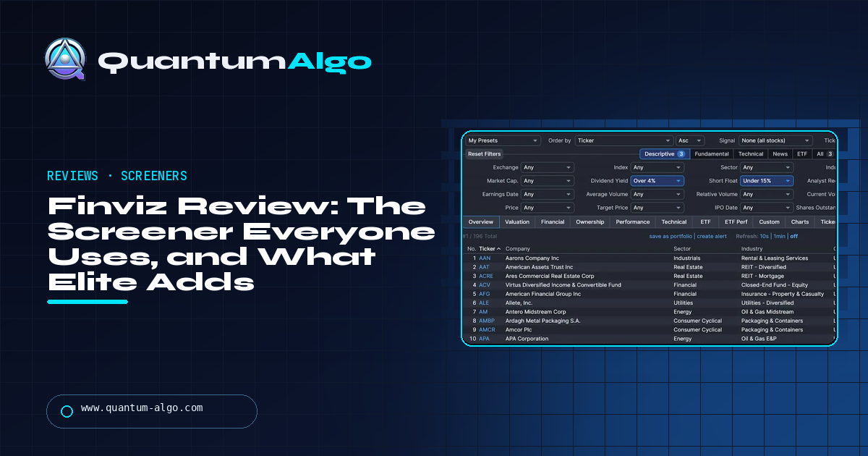Open the AM ticker link
Viewport: 868px width, 456px height.
click(483, 312)
